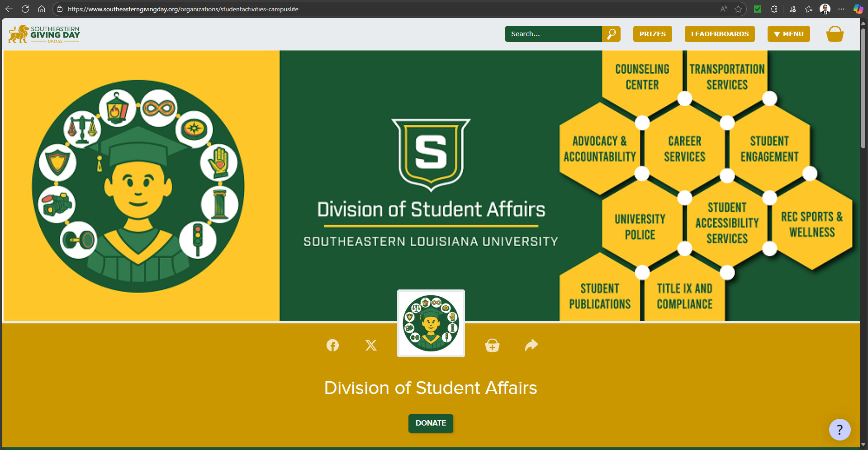Open browser settings and more ellipsis
868x450 pixels.
click(841, 9)
